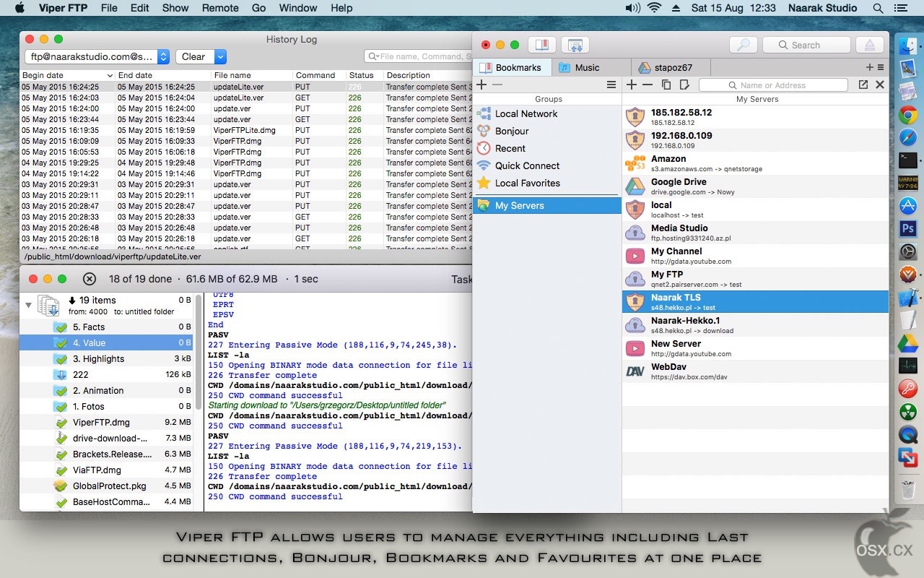Select the ViaFTP.dmg task item
The image size is (924, 578).
point(107,470)
